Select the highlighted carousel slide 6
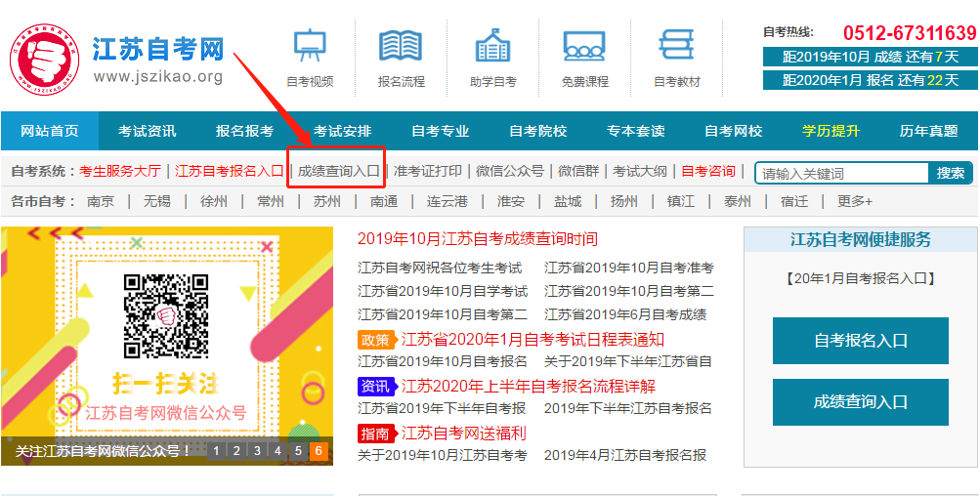This screenshot has height=496, width=980. click(x=319, y=451)
